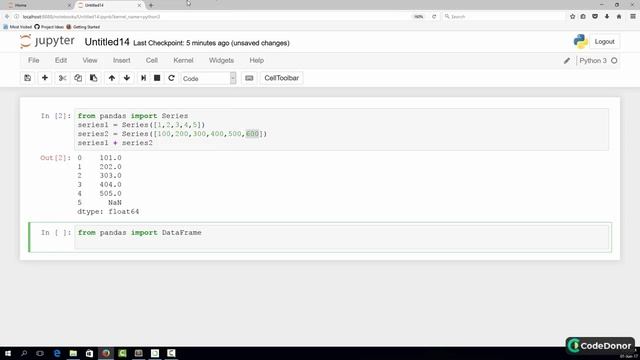Move the selected cell down

[x=127, y=78]
